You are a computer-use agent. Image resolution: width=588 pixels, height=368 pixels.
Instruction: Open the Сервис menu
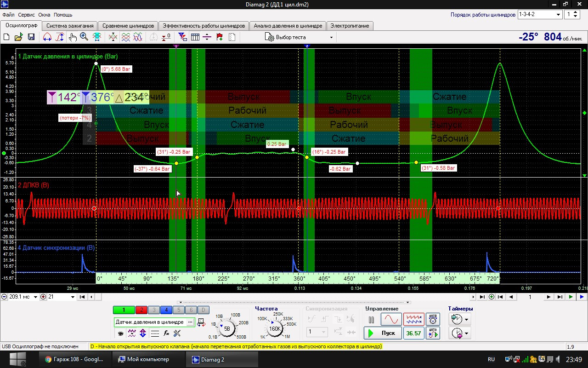[26, 15]
